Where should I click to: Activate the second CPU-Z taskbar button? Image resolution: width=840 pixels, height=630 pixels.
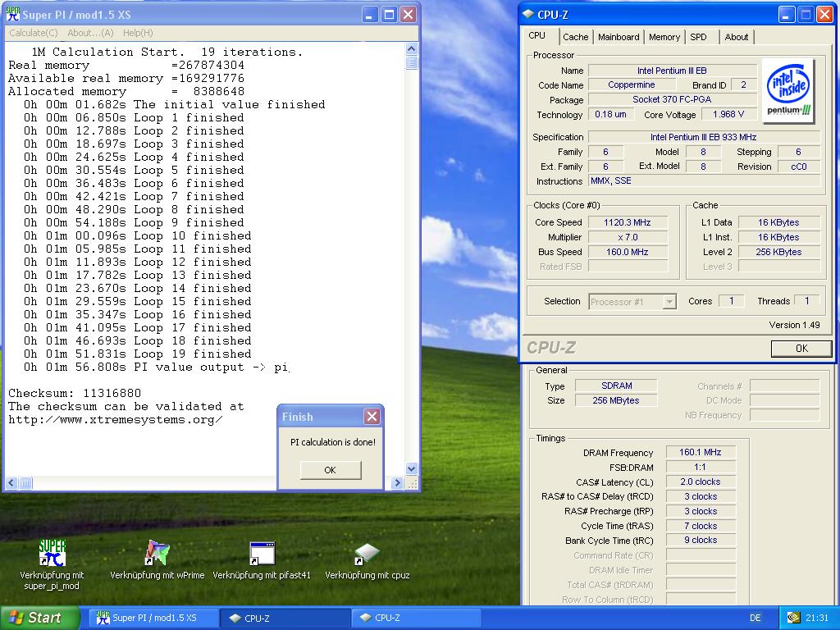[416, 618]
